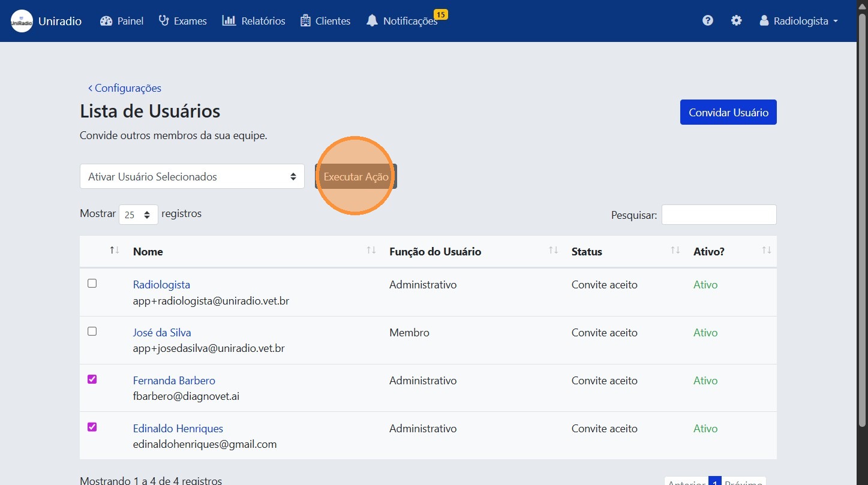Screen dimensions: 868x485
Task: Check José da Silva's row checkbox
Action: (92, 331)
